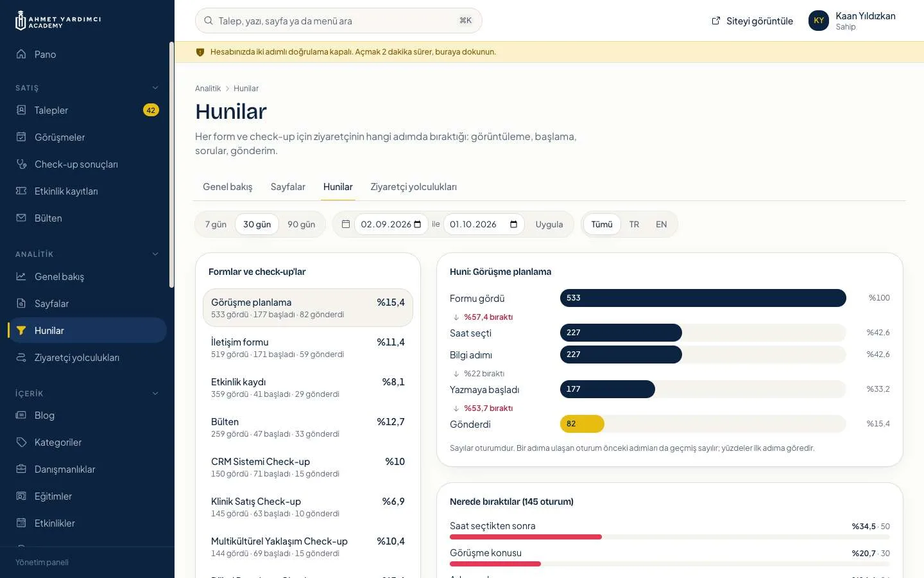Open Bülten in the sidebar

coord(87,218)
